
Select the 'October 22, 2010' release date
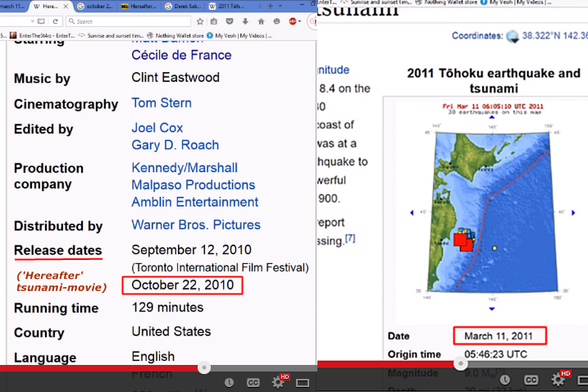(183, 285)
